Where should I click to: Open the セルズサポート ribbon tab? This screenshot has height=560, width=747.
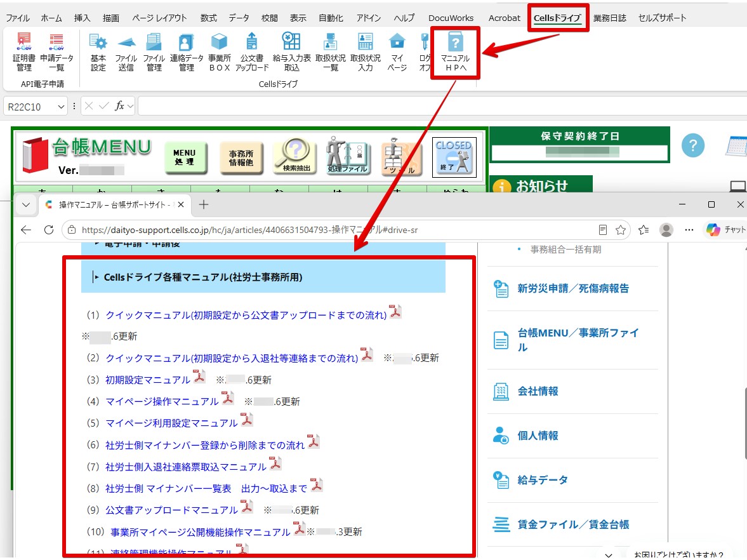(662, 18)
